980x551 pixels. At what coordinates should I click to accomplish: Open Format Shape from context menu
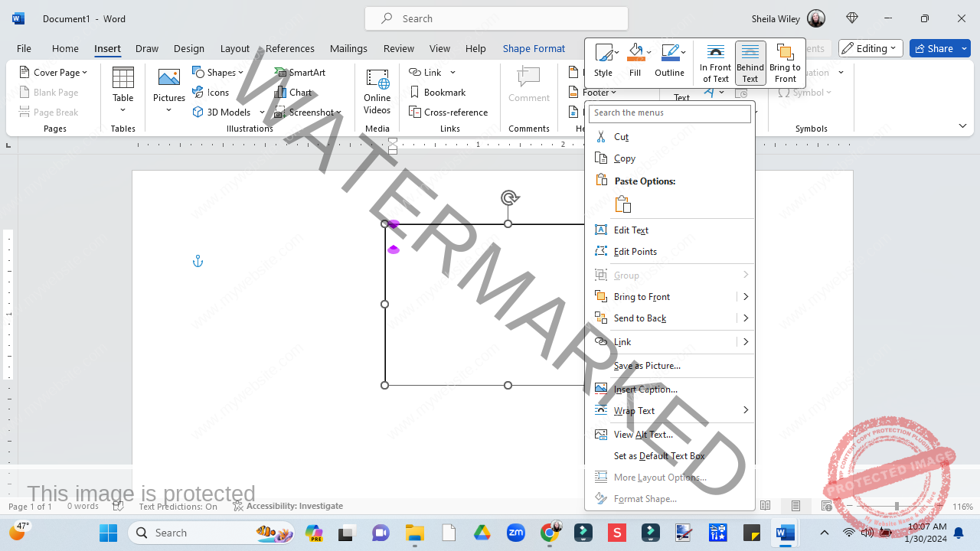click(x=669, y=499)
